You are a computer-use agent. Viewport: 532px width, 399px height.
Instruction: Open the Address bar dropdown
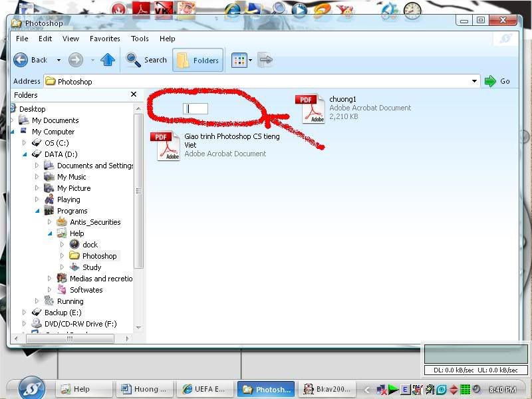pyautogui.click(x=474, y=81)
